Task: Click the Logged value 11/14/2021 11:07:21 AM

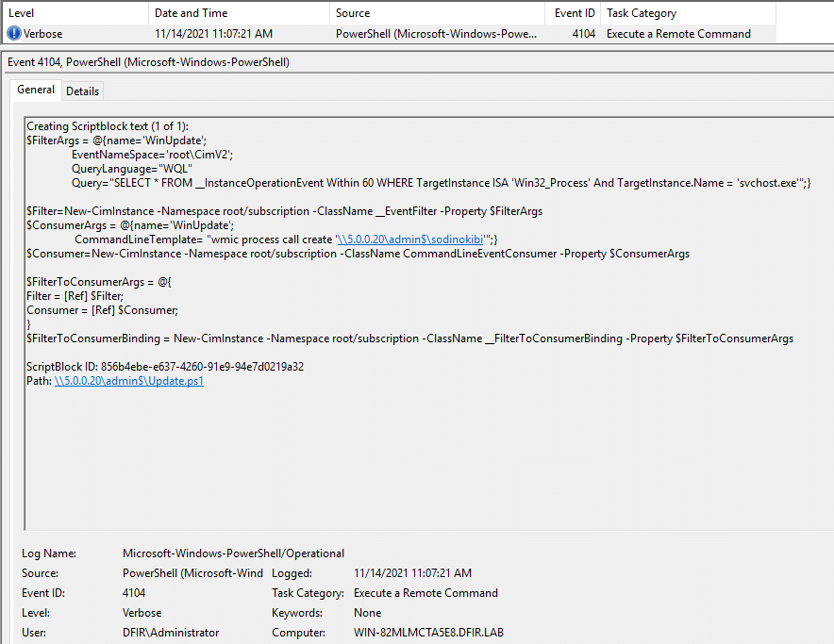Action: click(x=412, y=572)
